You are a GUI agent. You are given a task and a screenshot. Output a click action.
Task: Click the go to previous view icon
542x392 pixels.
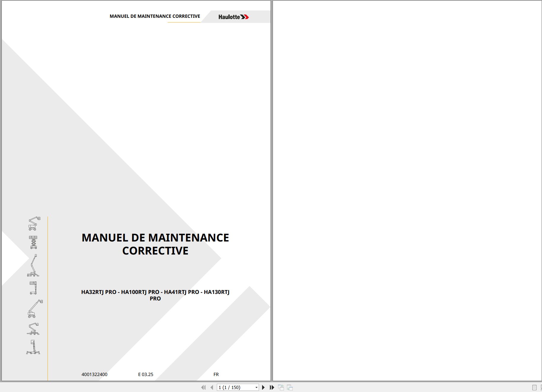click(x=281, y=387)
